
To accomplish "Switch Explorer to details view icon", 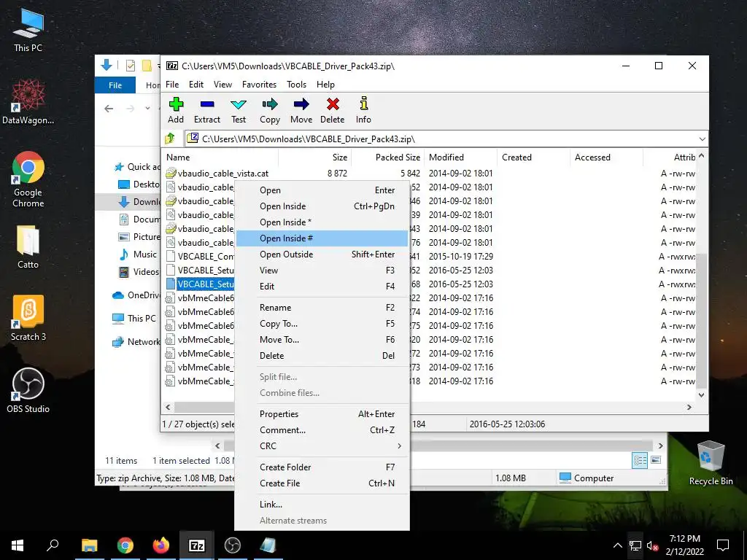I will click(640, 460).
